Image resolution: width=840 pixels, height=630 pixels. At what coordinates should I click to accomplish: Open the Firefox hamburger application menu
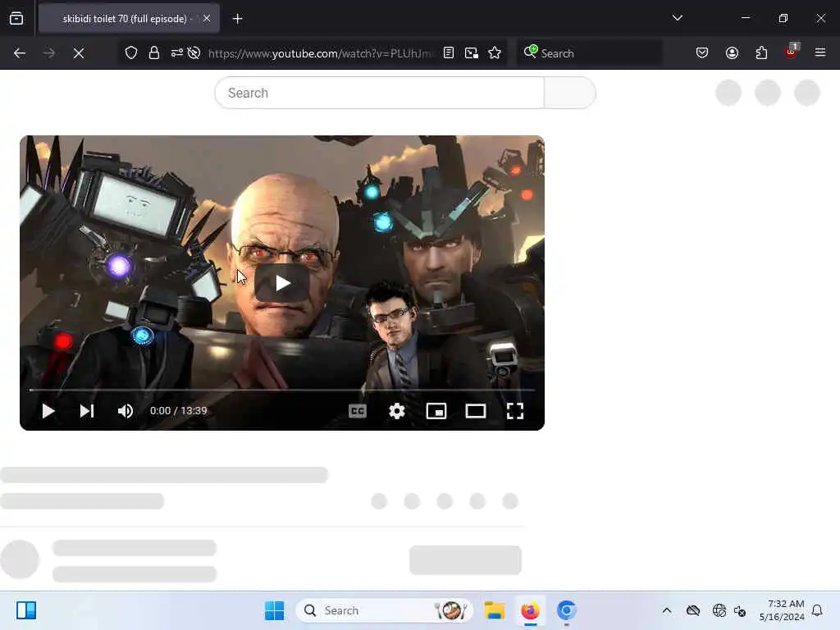820,52
